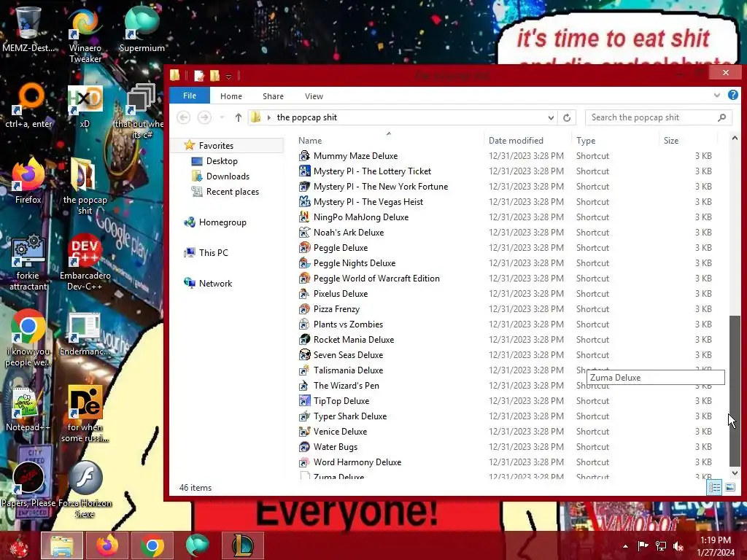Sort by the Name column header
This screenshot has width=747, height=560.
pos(389,141)
